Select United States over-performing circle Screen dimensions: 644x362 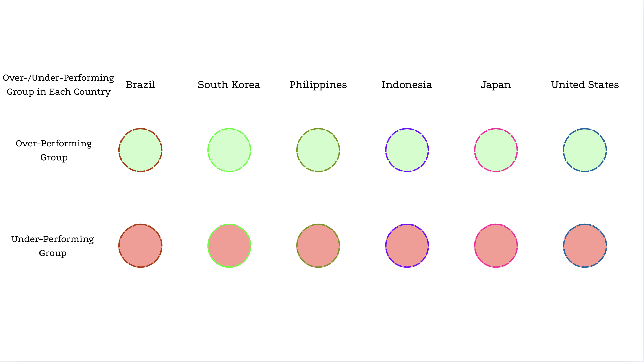coord(585,150)
